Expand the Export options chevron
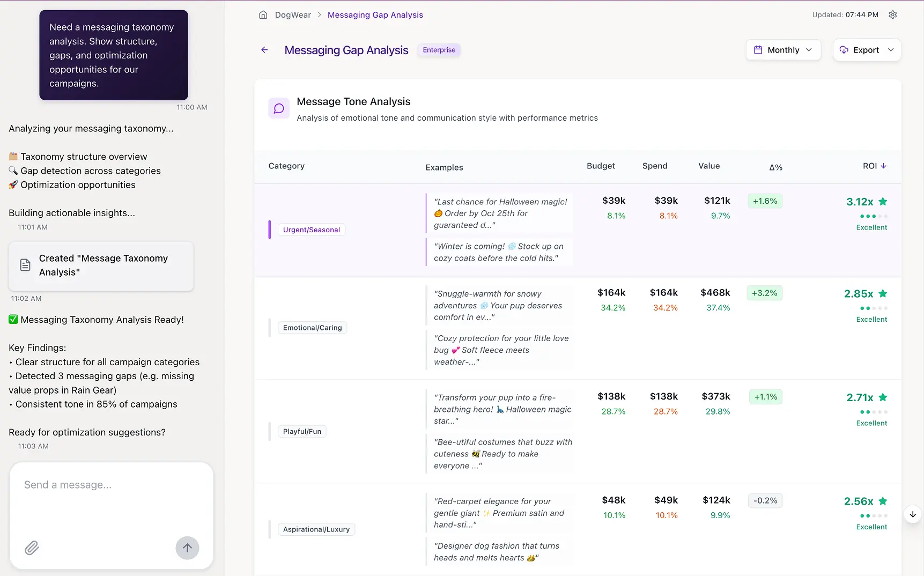Screen dimensions: 924x576 coord(891,49)
